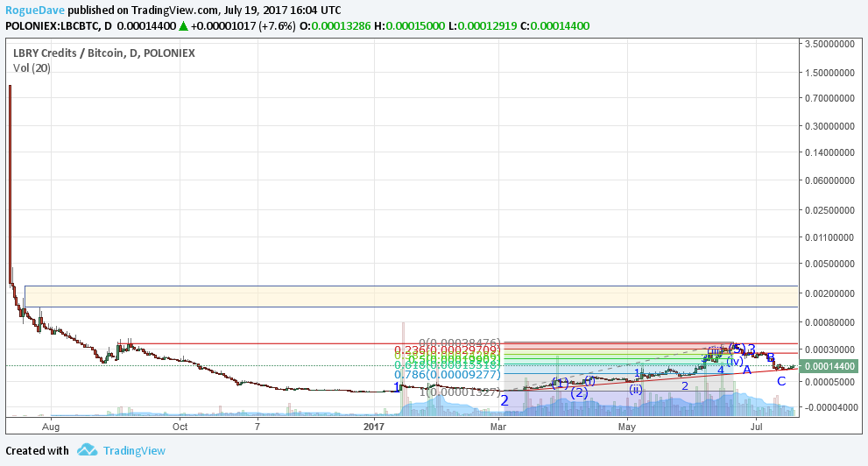Viewport: 868px width, 466px height.
Task: Click the green up-arrow next to 0.00014400
Action: point(183,26)
